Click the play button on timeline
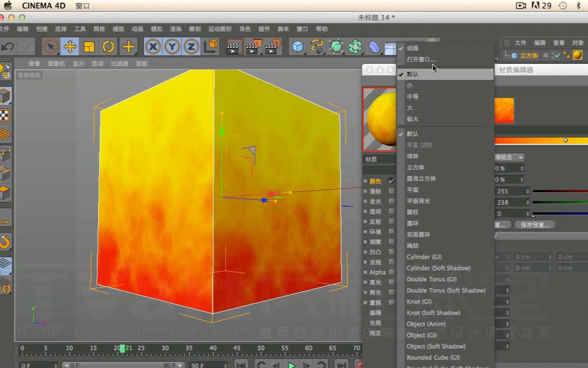588x368 pixels. (292, 365)
